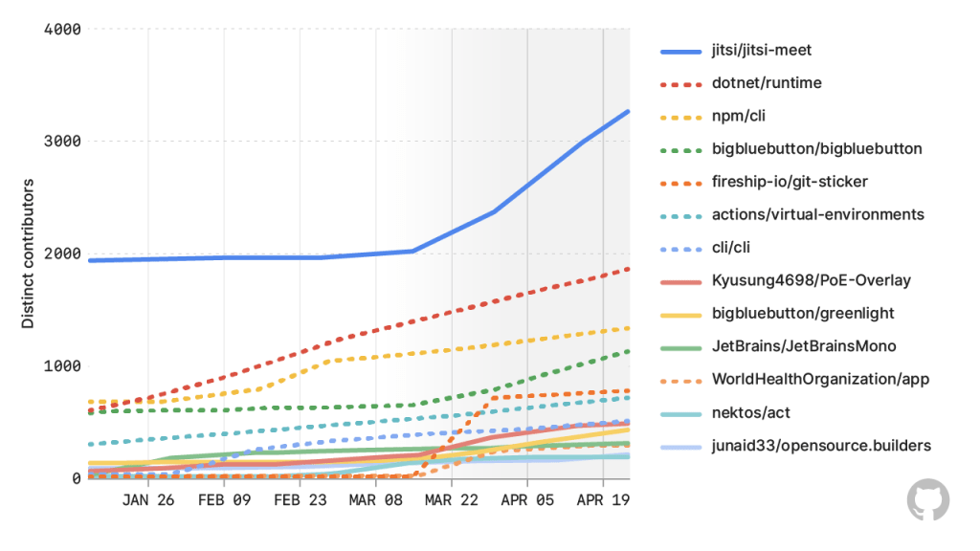Click the MAR 22 x-axis date label
The height and width of the screenshot is (551, 980).
(452, 500)
